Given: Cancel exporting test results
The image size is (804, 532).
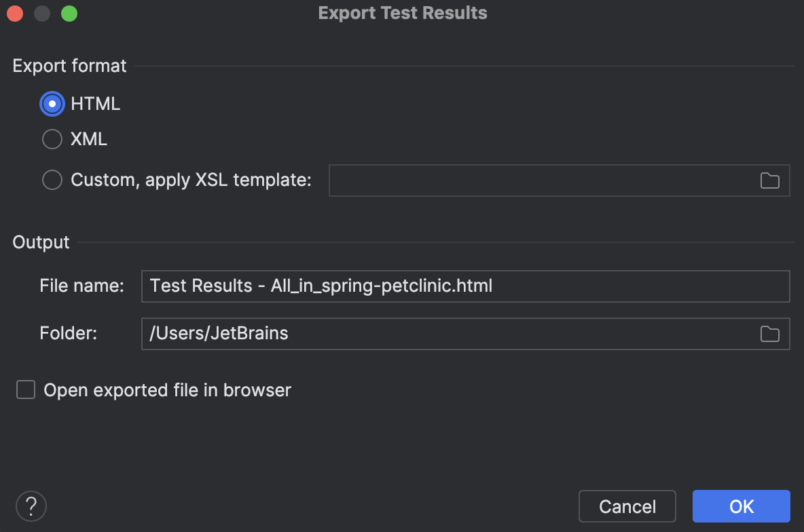Looking at the screenshot, I should click(627, 506).
